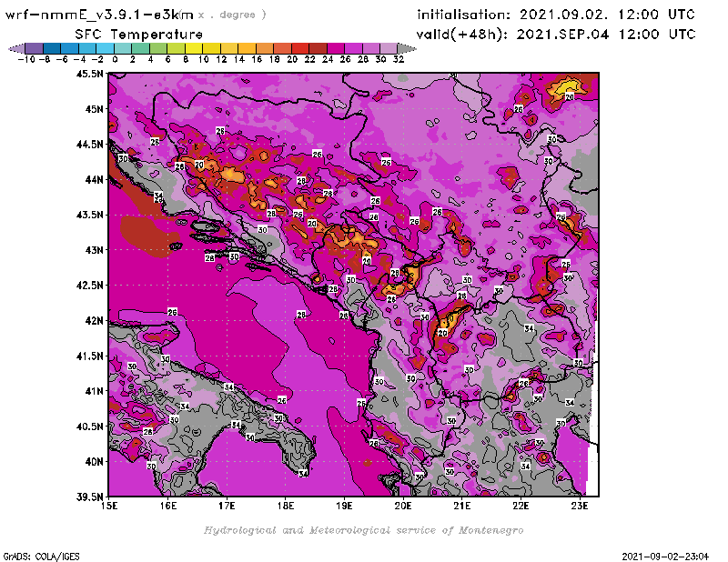The image size is (728, 562).
Task: Pick the orange-red swatch between 18 and 20
Action: click(x=282, y=48)
